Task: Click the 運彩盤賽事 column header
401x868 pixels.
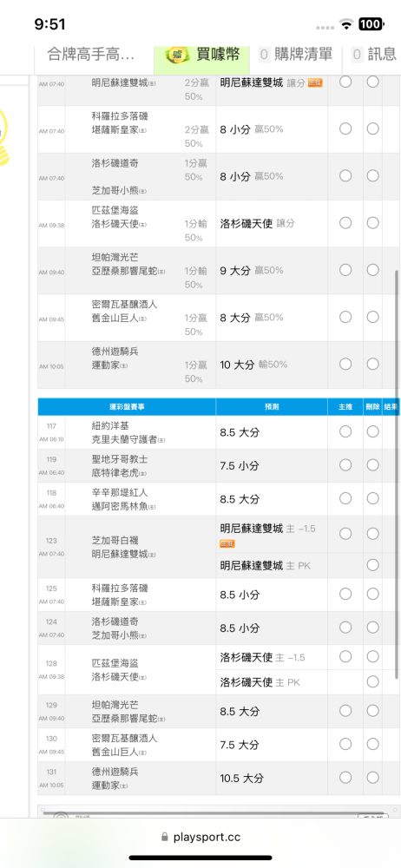Action: pos(127,406)
